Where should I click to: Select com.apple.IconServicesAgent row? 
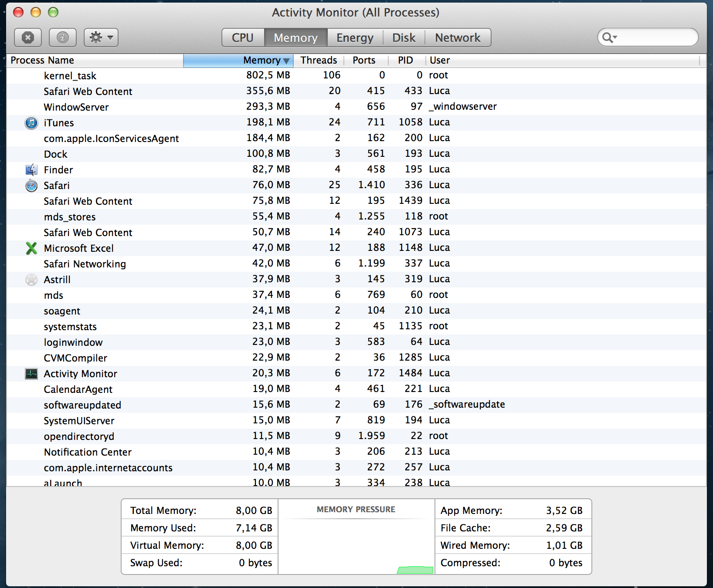[356, 139]
